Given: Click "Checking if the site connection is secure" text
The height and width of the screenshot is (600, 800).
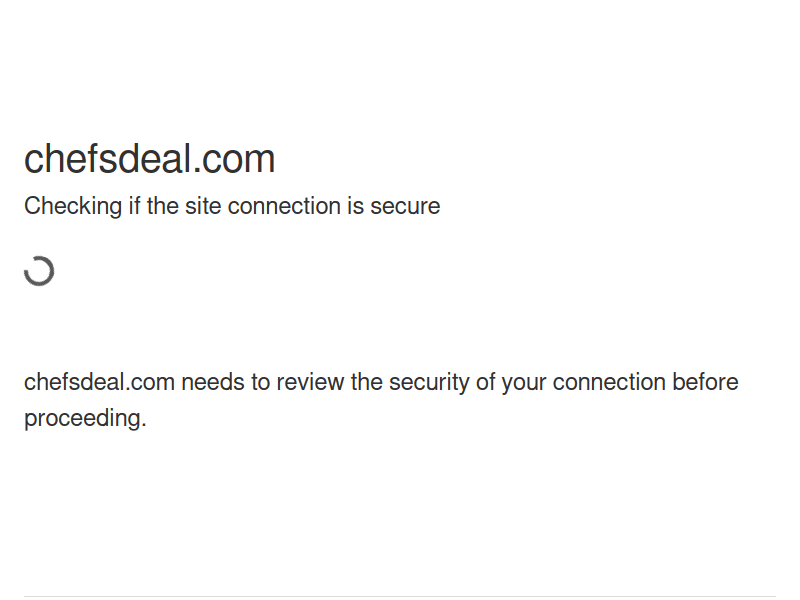Looking at the screenshot, I should [x=232, y=206].
